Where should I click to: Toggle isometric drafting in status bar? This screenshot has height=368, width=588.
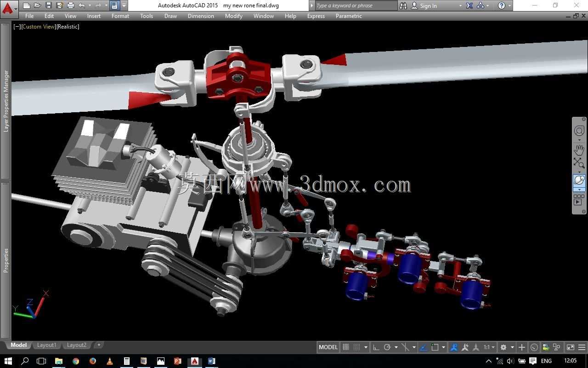coord(405,347)
